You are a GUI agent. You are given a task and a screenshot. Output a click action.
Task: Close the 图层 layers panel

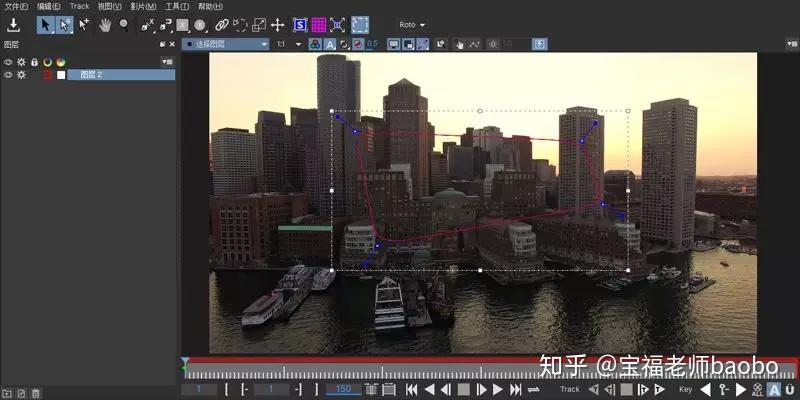tap(172, 44)
